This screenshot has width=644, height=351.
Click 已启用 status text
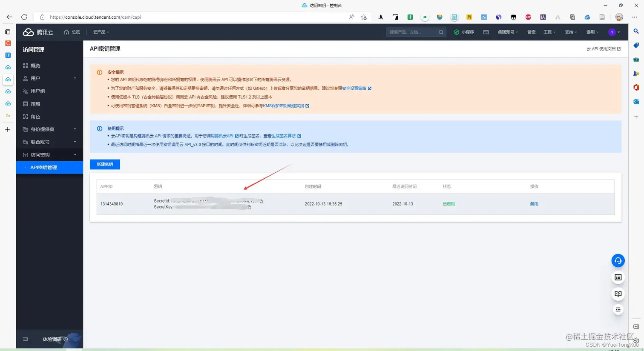coord(448,204)
